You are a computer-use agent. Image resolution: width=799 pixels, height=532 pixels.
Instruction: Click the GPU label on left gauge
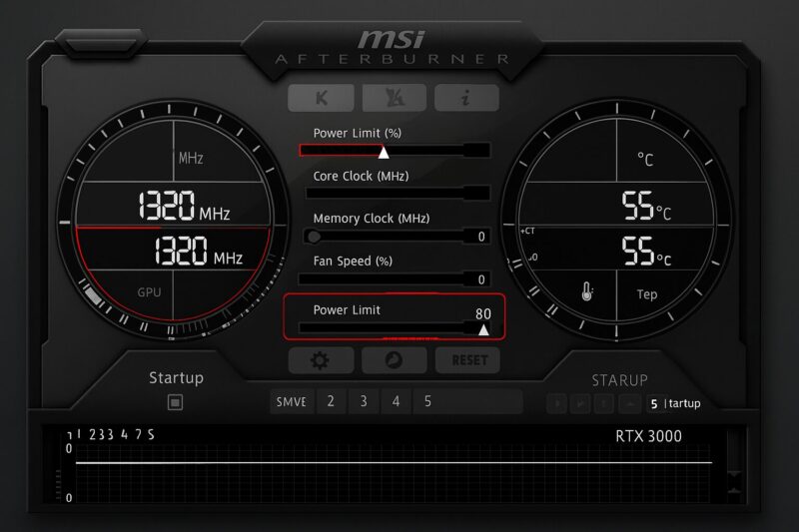[149, 292]
